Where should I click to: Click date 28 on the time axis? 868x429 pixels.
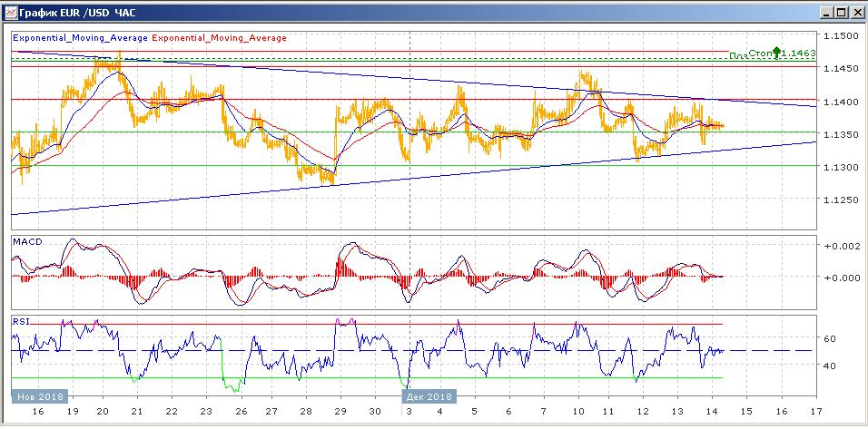pyautogui.click(x=306, y=412)
